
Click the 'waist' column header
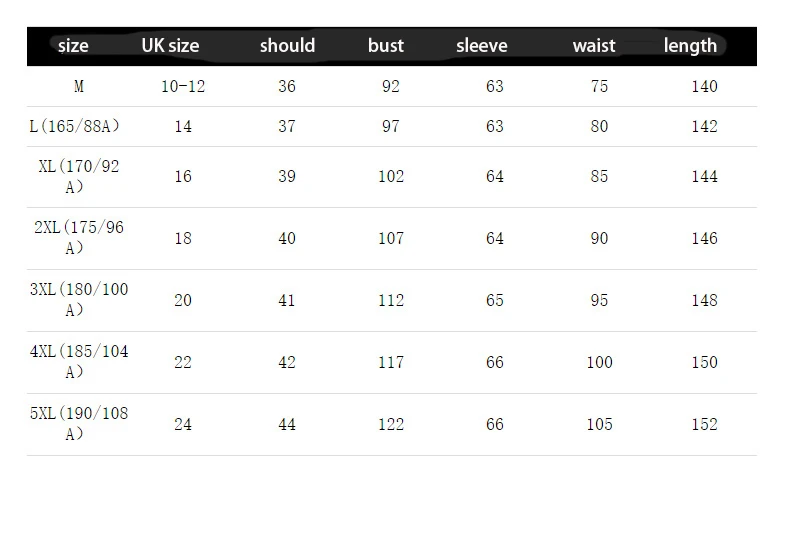click(594, 46)
